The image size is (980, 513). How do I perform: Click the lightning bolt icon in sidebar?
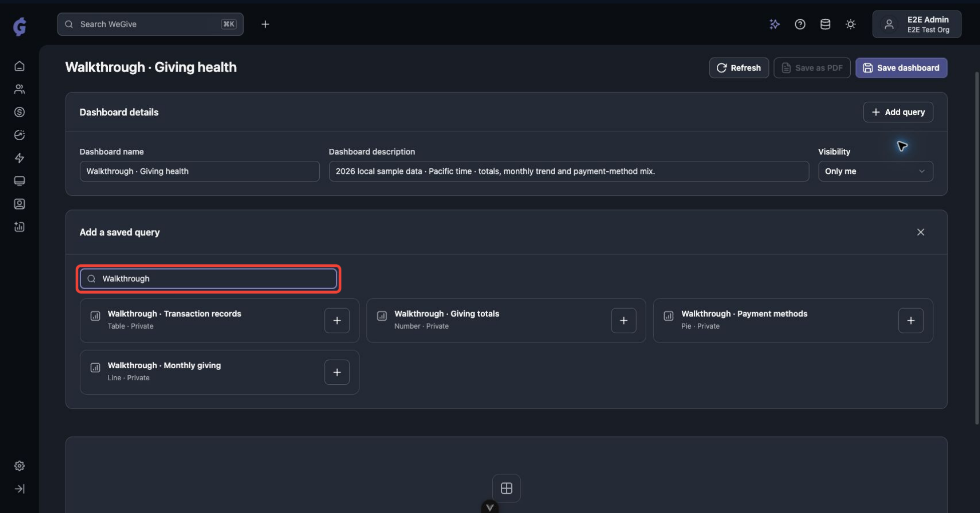pos(20,158)
